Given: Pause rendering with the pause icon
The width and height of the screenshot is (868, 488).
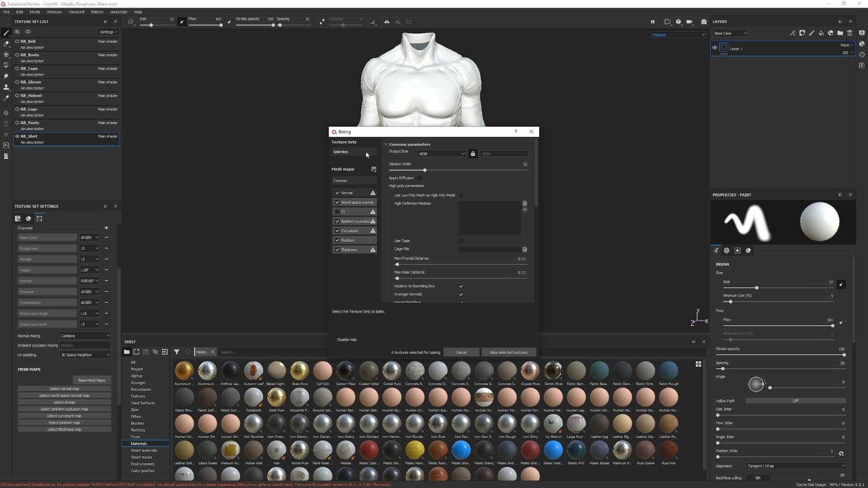Looking at the screenshot, I should coord(652,22).
